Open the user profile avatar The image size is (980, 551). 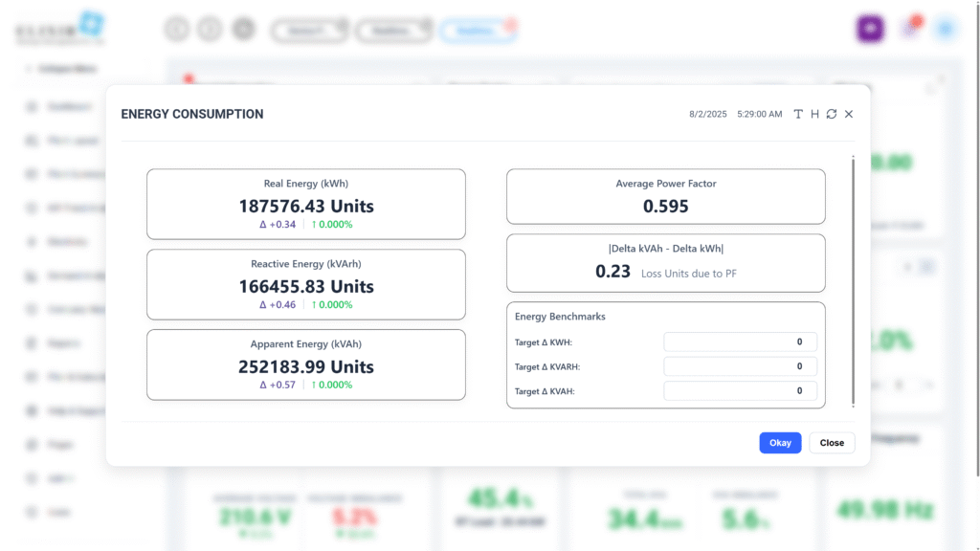pos(946,29)
